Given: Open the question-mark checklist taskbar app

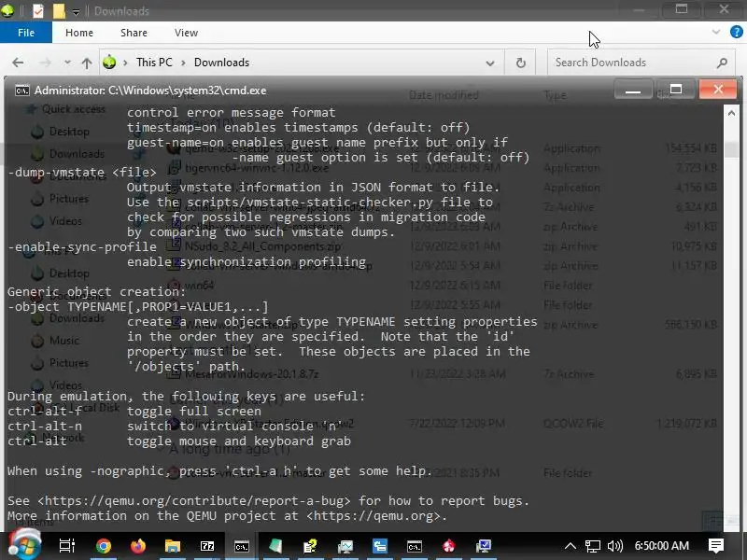Looking at the screenshot, I should tap(311, 546).
